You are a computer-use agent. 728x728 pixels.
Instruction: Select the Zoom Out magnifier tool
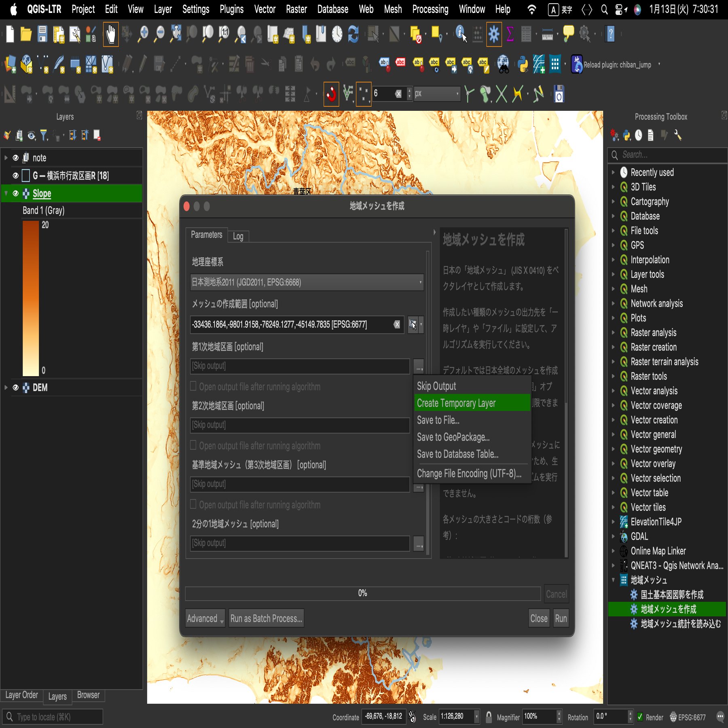coord(160,34)
